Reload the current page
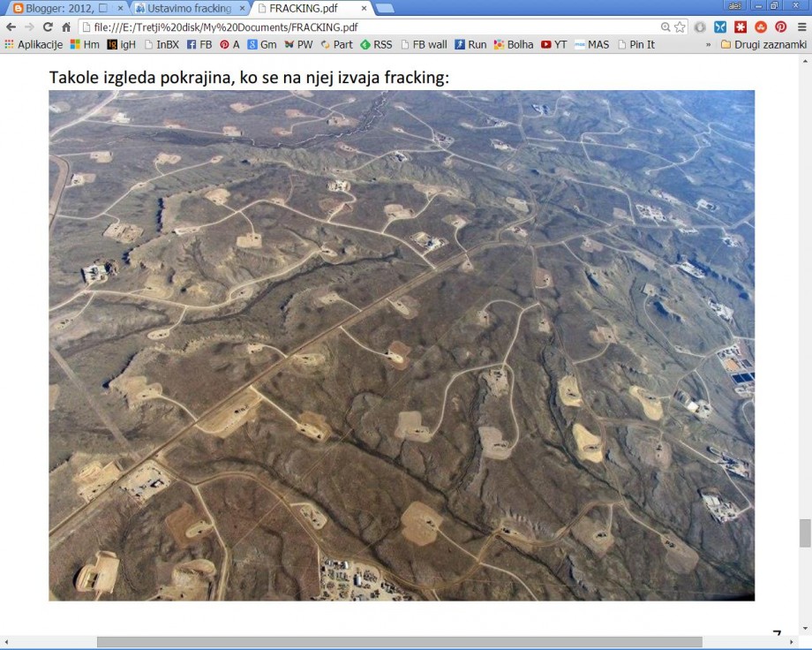Viewport: 812px width, 650px height. tap(48, 27)
